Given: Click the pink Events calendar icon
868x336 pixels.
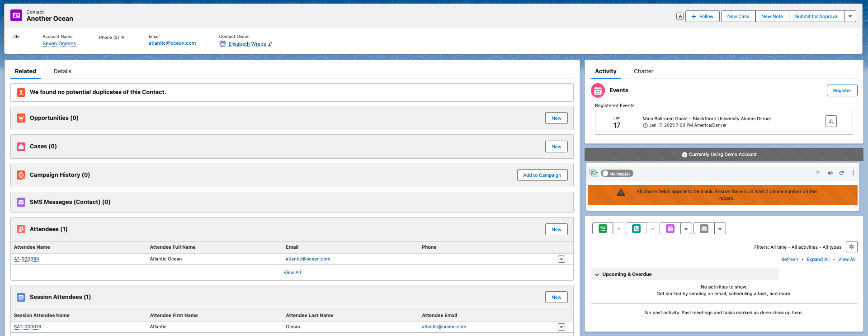Looking at the screenshot, I should coord(598,90).
